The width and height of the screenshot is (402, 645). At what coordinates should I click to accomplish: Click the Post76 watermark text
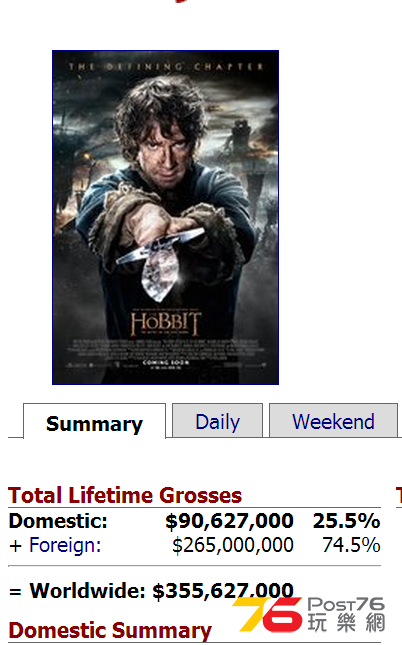click(346, 604)
